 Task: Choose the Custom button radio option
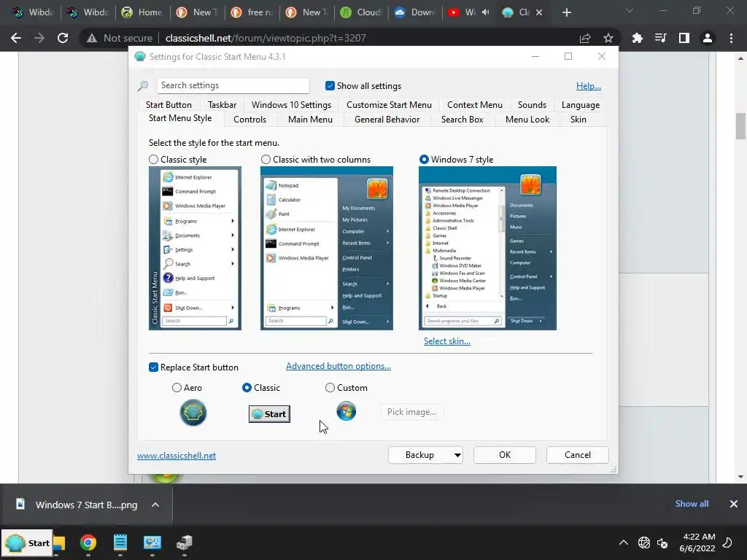click(330, 388)
